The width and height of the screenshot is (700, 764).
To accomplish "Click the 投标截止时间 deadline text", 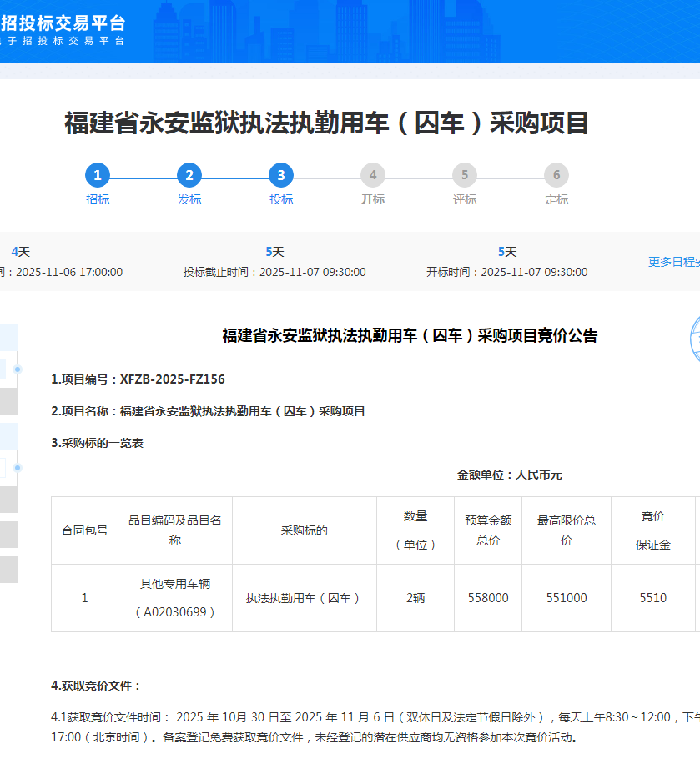I will 274,272.
